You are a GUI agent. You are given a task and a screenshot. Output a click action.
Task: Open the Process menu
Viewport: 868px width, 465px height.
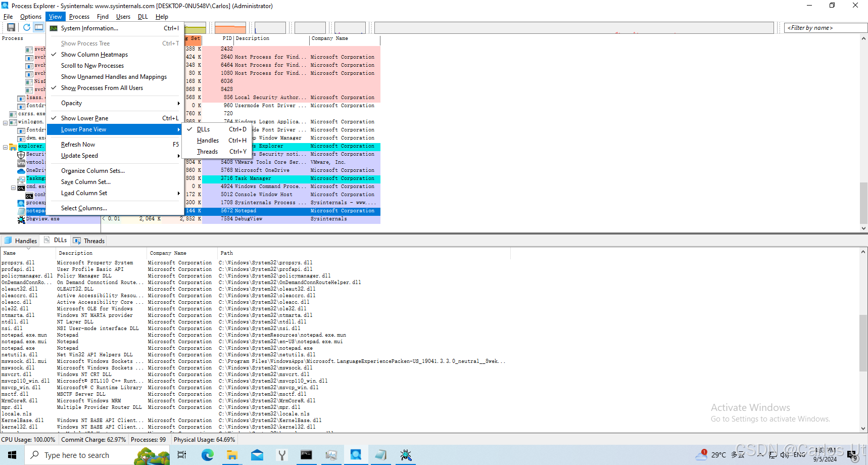tap(79, 17)
